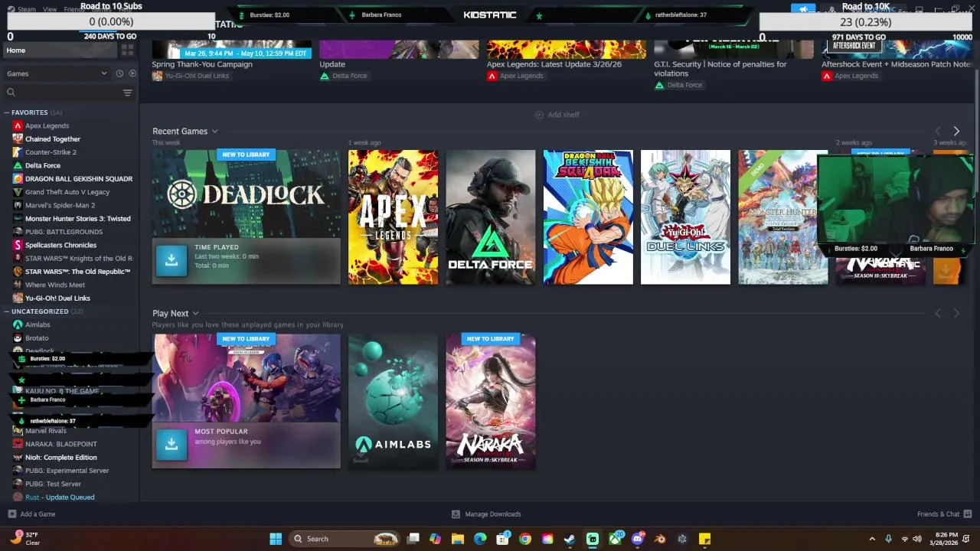The width and height of the screenshot is (980, 551).
Task: Select Marvel's Spider-Man 2 in sidebar
Action: [x=60, y=205]
